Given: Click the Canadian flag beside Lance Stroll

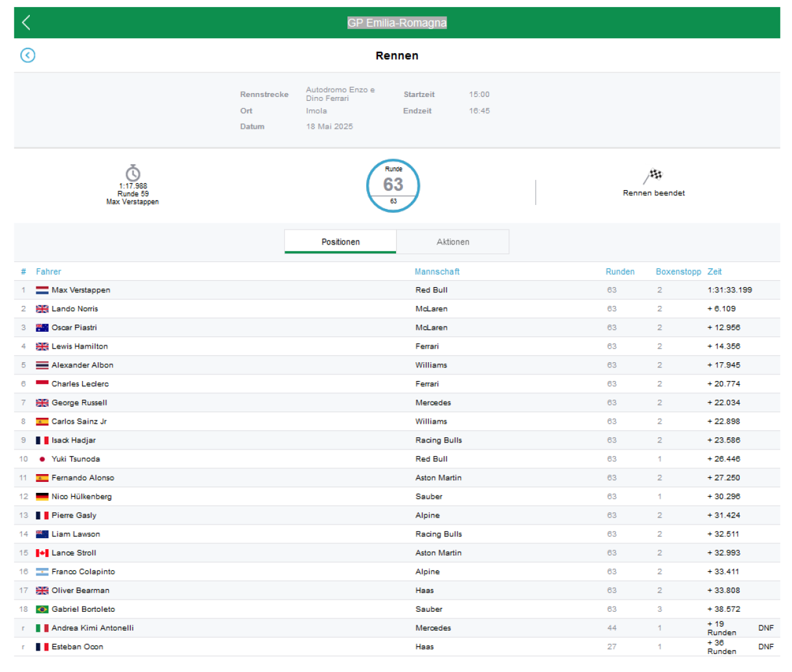Looking at the screenshot, I should (42, 553).
